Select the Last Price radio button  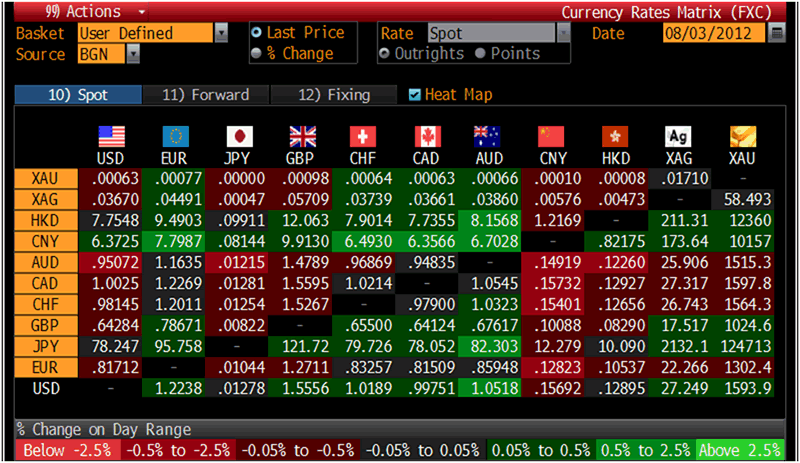pyautogui.click(x=257, y=33)
